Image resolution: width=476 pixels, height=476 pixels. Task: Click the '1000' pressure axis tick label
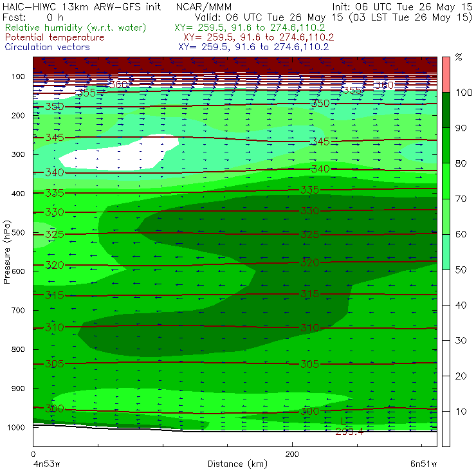point(16,427)
